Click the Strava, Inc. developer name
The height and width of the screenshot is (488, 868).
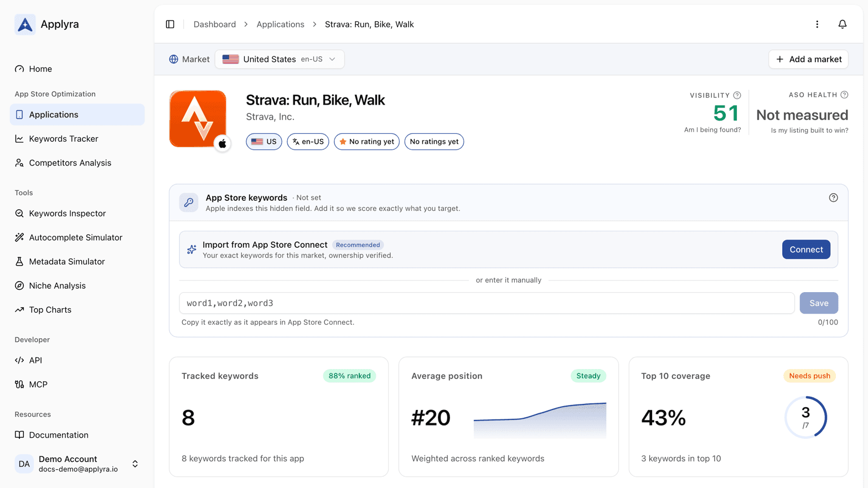(270, 117)
